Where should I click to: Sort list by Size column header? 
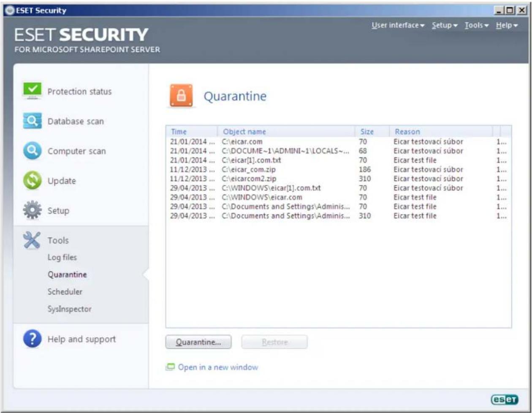(372, 131)
